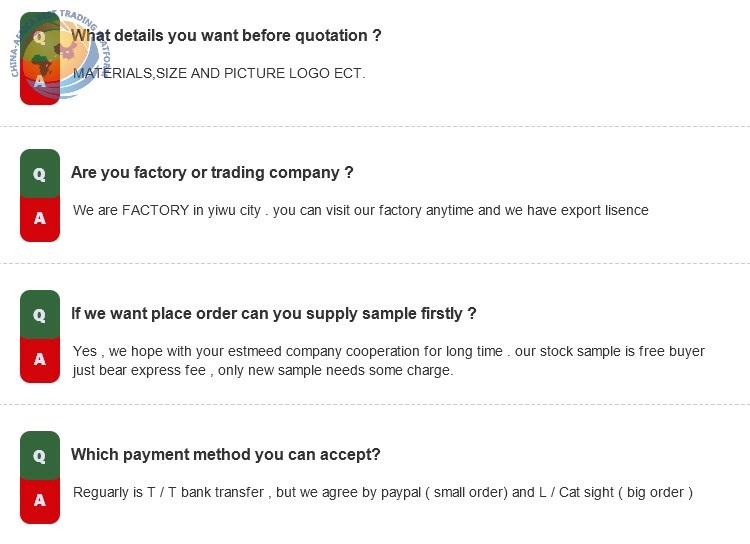Viewport: 750px width, 544px height.
Task: Click the red A icon beside factory answer
Action: click(40, 219)
